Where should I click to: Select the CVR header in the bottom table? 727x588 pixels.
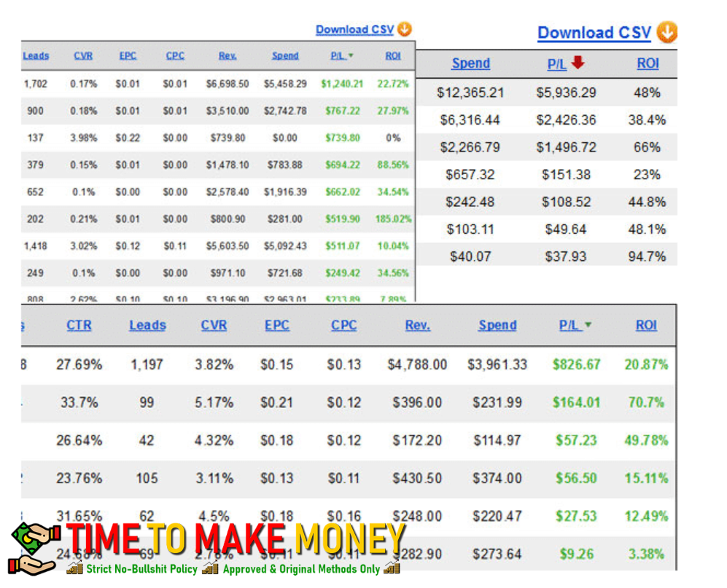pos(214,326)
